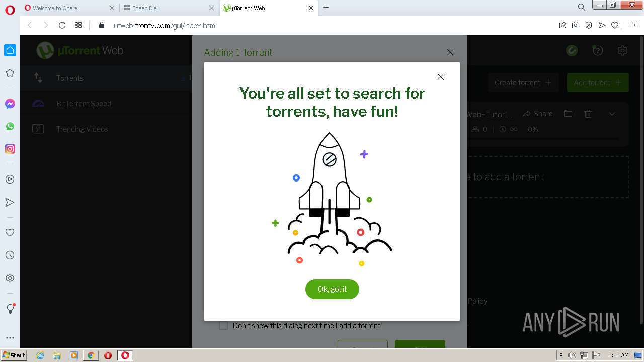Open the Opera menu logo
Image resolution: width=644 pixels, height=362 pixels.
tap(10, 10)
